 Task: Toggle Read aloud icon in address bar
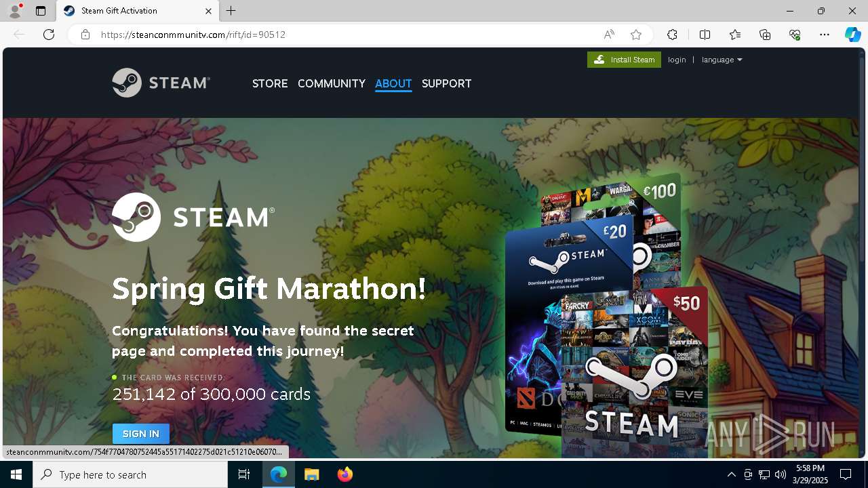(x=609, y=35)
